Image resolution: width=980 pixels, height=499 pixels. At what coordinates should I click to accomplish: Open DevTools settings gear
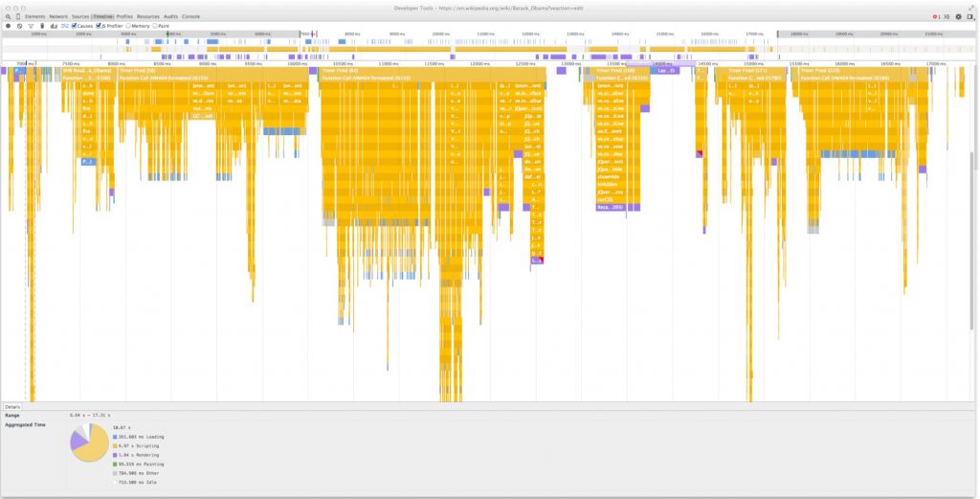958,17
